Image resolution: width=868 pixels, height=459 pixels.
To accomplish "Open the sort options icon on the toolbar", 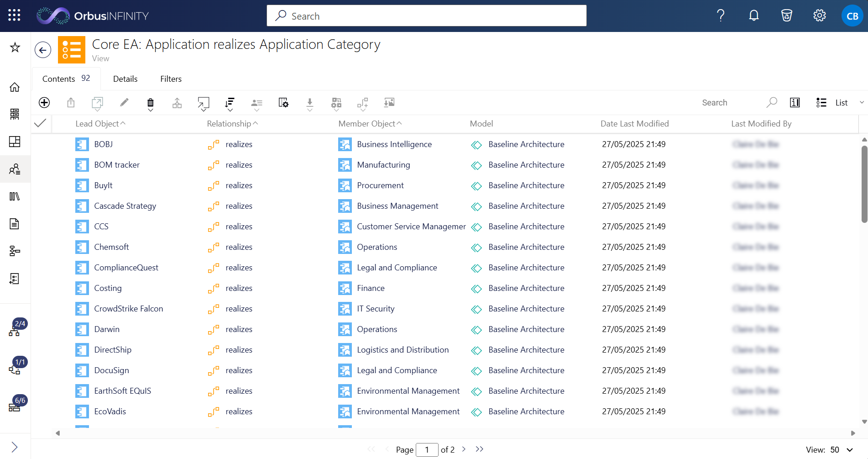I will (230, 103).
